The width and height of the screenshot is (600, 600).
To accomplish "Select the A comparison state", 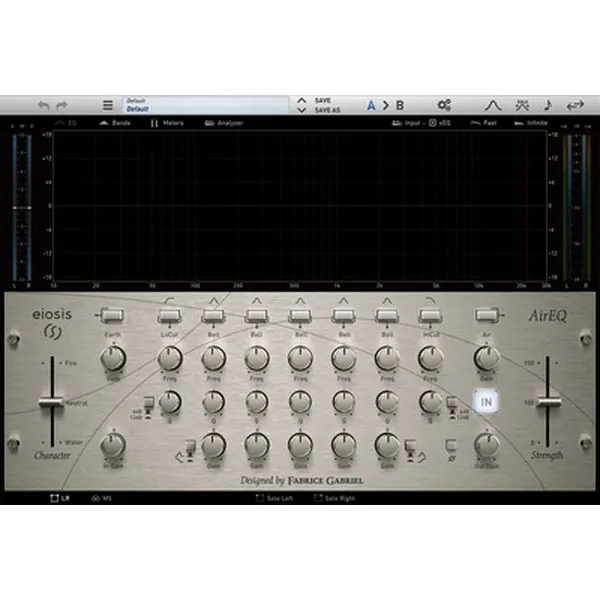I will click(x=371, y=105).
